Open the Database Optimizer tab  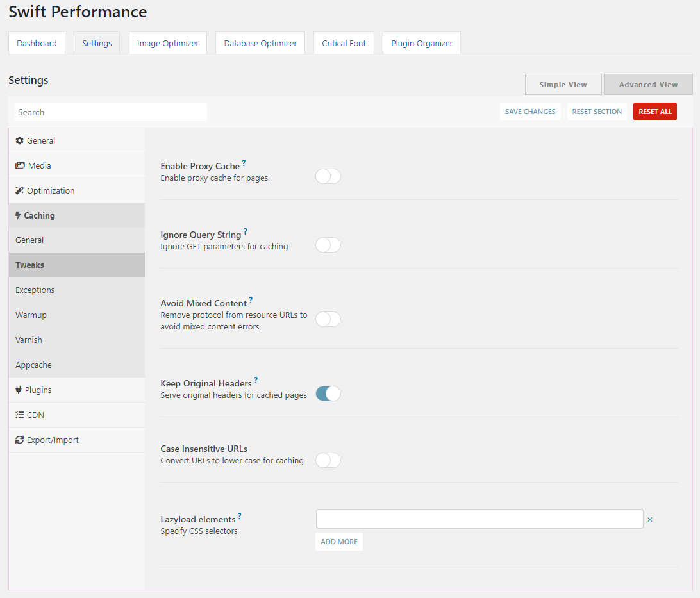[x=260, y=44]
